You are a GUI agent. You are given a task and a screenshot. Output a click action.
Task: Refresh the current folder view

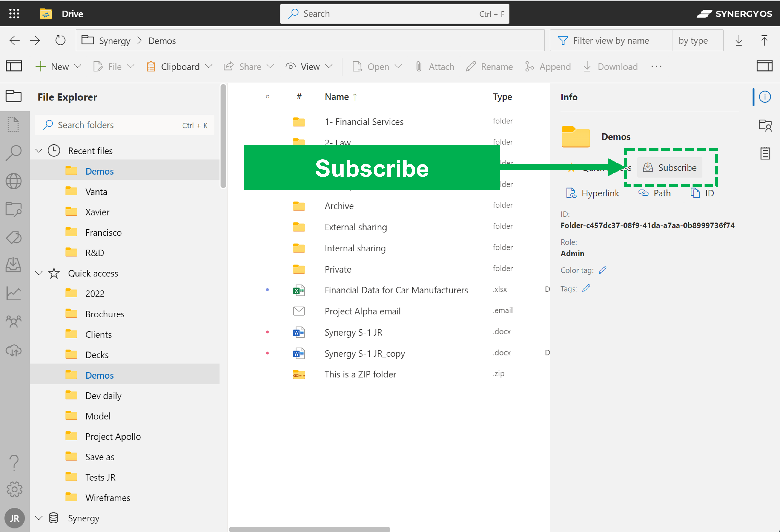coord(60,41)
